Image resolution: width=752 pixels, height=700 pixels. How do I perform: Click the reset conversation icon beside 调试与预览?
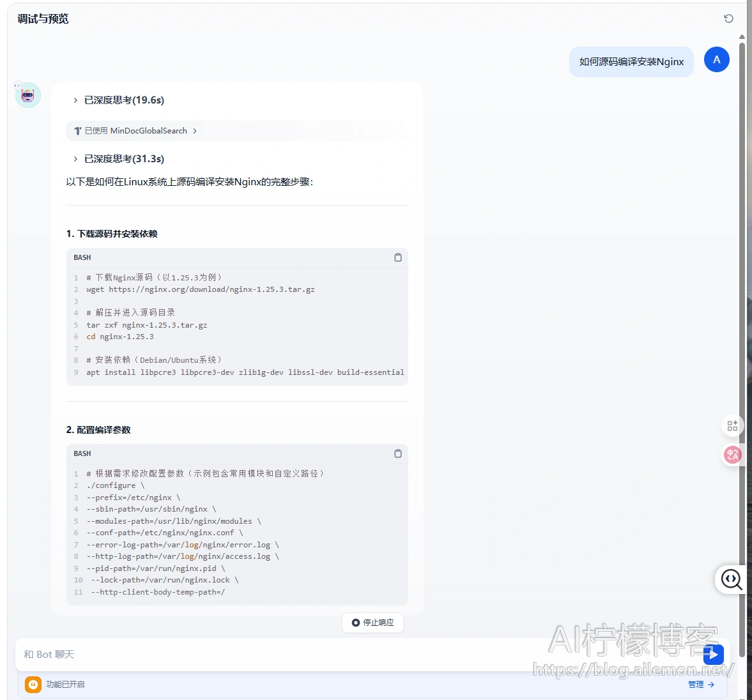click(x=728, y=19)
